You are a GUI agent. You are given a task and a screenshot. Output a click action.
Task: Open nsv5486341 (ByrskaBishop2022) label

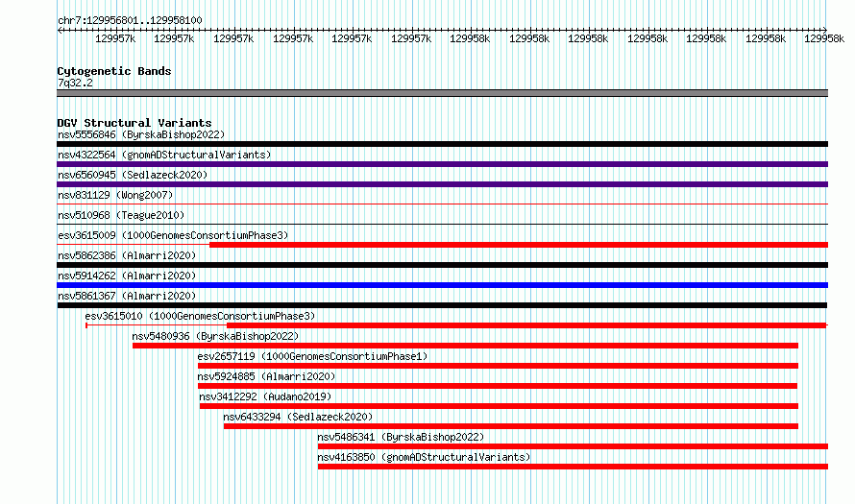[x=401, y=437]
